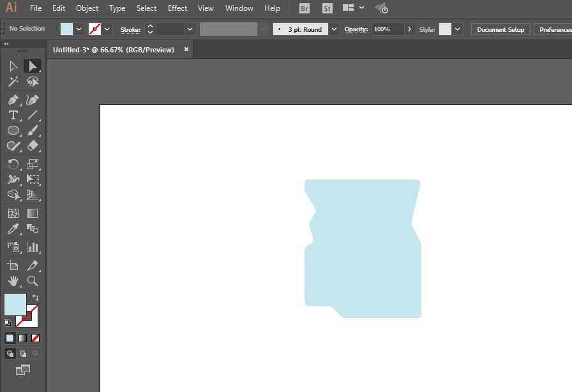The image size is (572, 392).
Task: Select the Blend tool
Action: point(33,229)
